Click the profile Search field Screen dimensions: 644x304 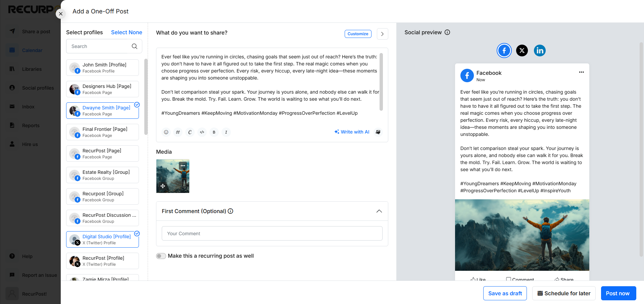[104, 46]
